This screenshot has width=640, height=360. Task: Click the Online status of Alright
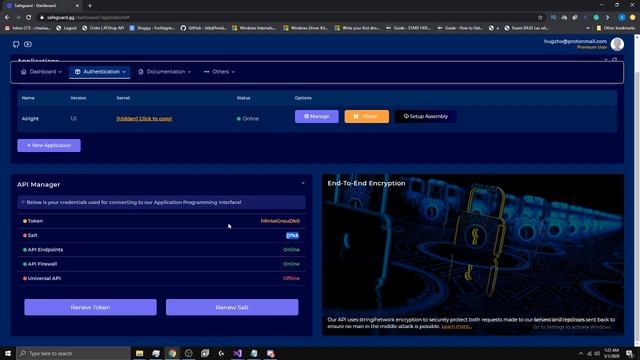(x=248, y=119)
